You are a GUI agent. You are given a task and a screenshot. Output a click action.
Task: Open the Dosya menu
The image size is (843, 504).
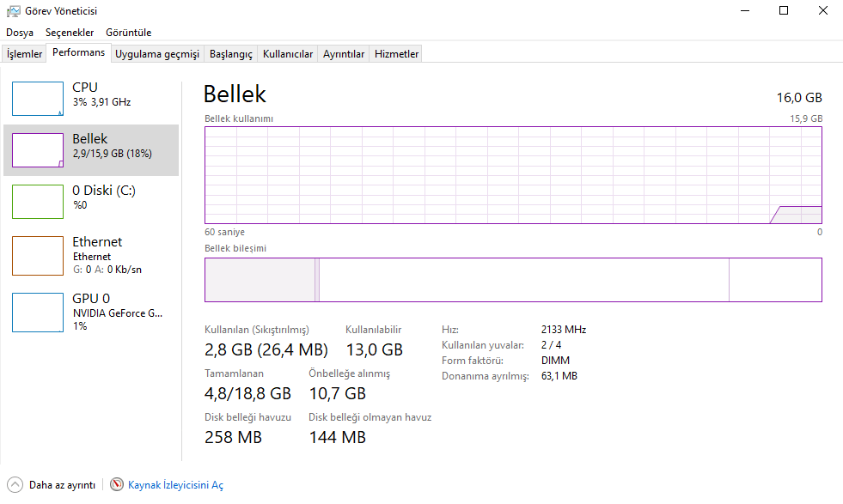click(x=20, y=33)
